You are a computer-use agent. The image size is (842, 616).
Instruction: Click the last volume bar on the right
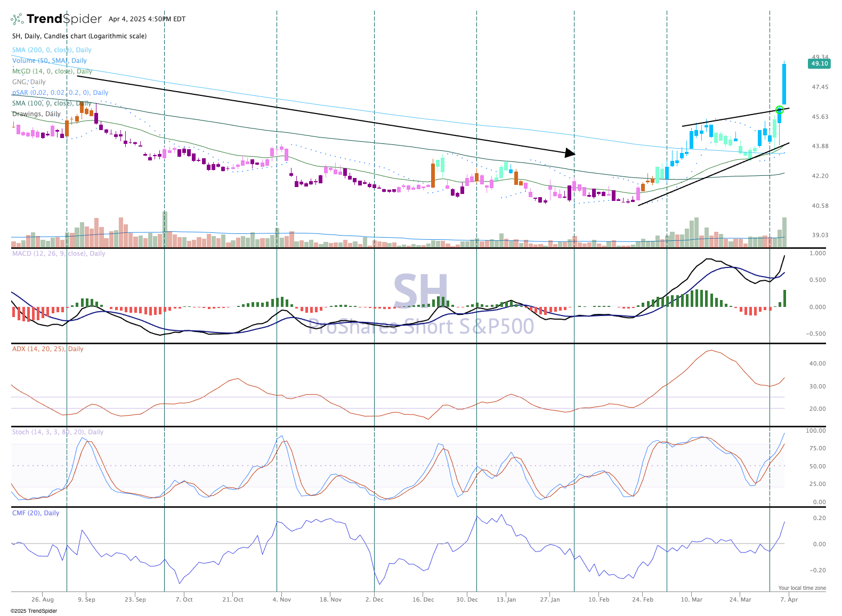click(x=784, y=232)
